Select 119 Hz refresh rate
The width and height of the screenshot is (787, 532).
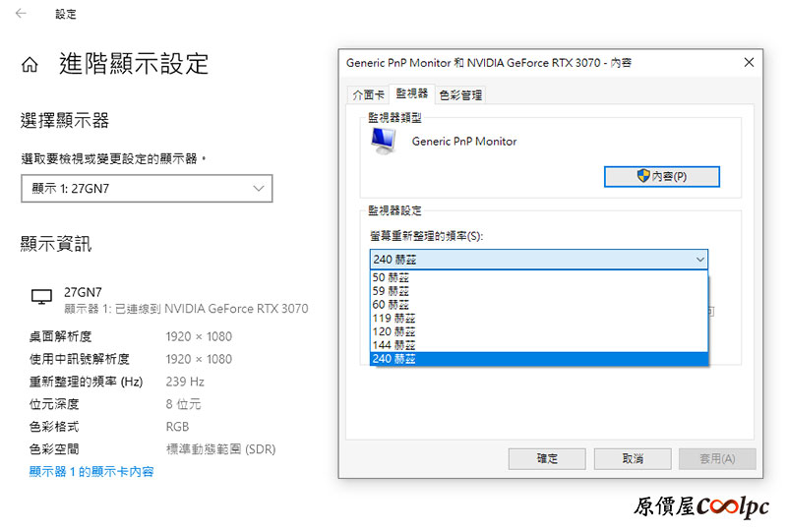[x=538, y=319]
